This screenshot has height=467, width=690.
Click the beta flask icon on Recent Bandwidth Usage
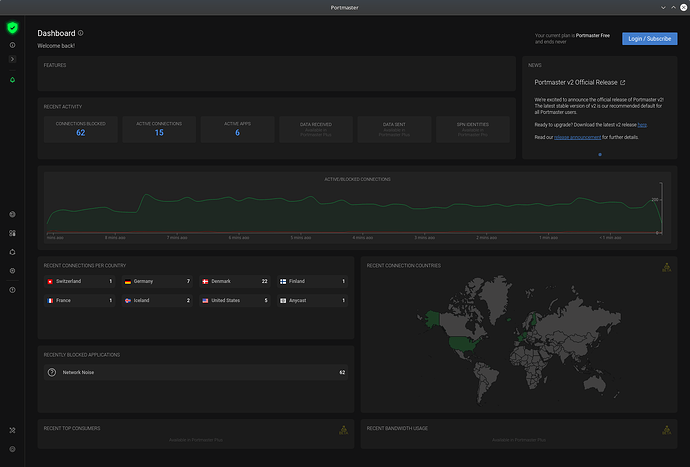pyautogui.click(x=667, y=430)
